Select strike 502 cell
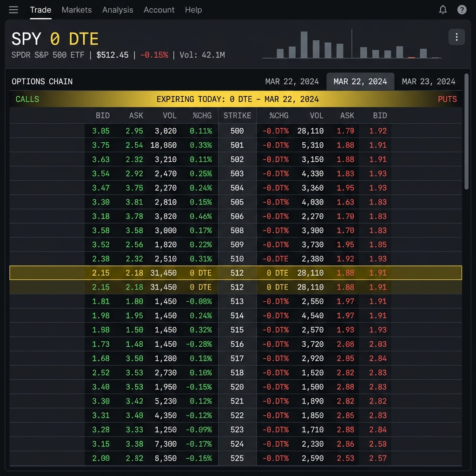This screenshot has width=476, height=476. 237,159
